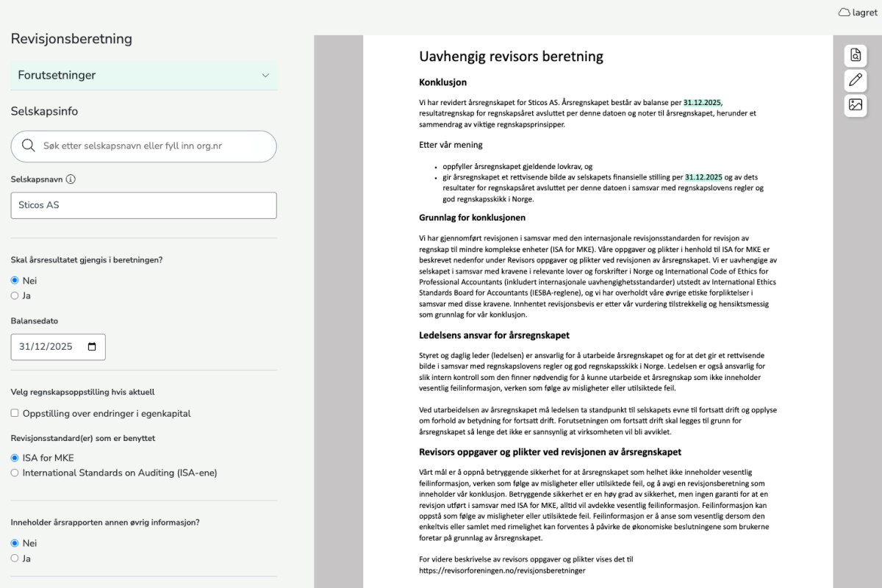Select 'Ja' for årsresultat gjengis i beretningen

[13, 295]
